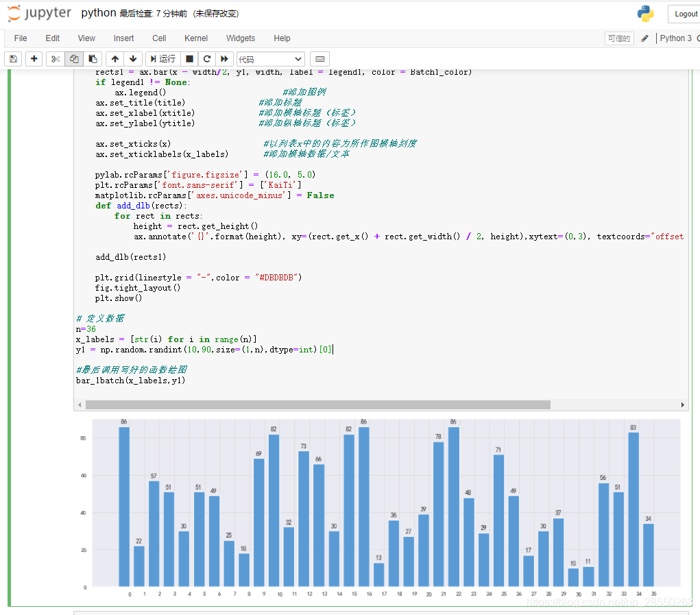Expand the cell type dropdown showing 代码
This screenshot has width=700, height=615.
[270, 60]
